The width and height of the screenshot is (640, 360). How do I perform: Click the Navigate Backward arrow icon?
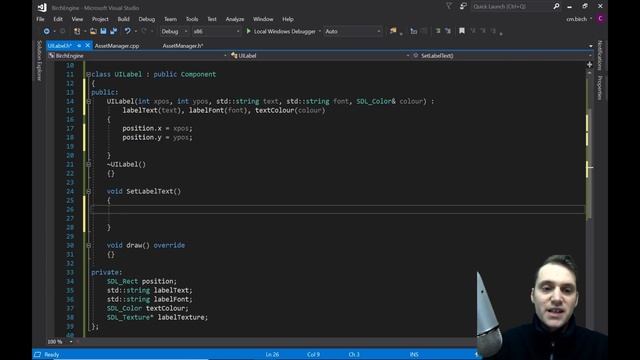(x=47, y=31)
